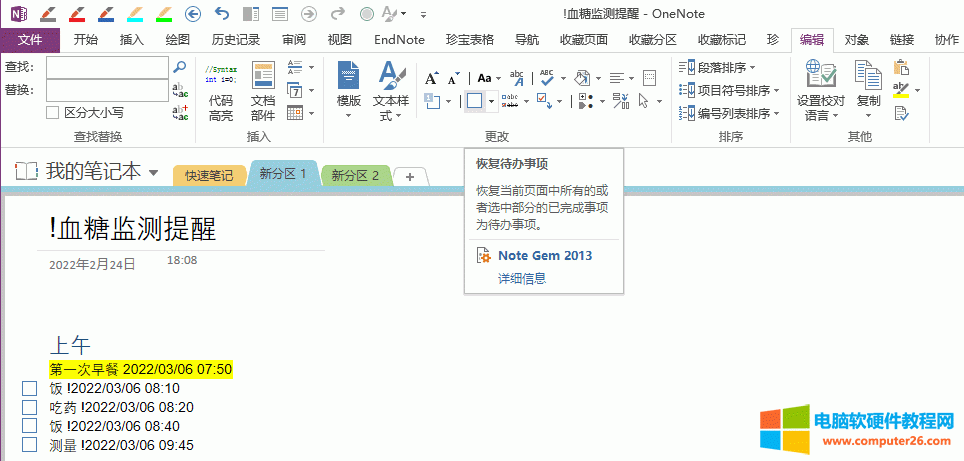Click the yellow text highlight icon
This screenshot has width=964, height=461.
pyautogui.click(x=901, y=90)
